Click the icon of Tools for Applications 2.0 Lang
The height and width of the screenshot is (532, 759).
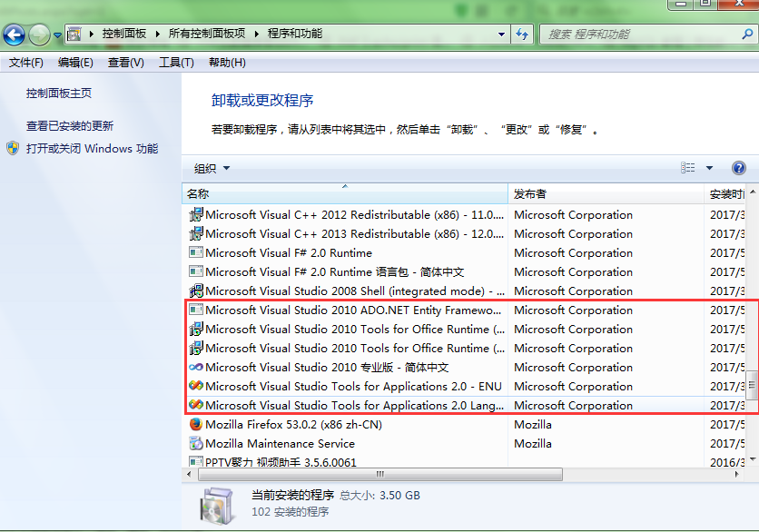195,405
